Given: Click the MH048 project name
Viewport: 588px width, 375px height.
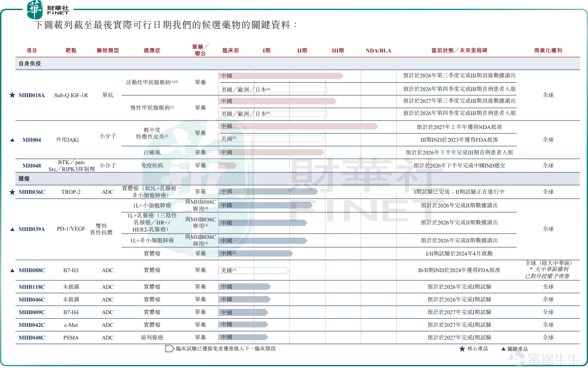Looking at the screenshot, I should [x=32, y=166].
